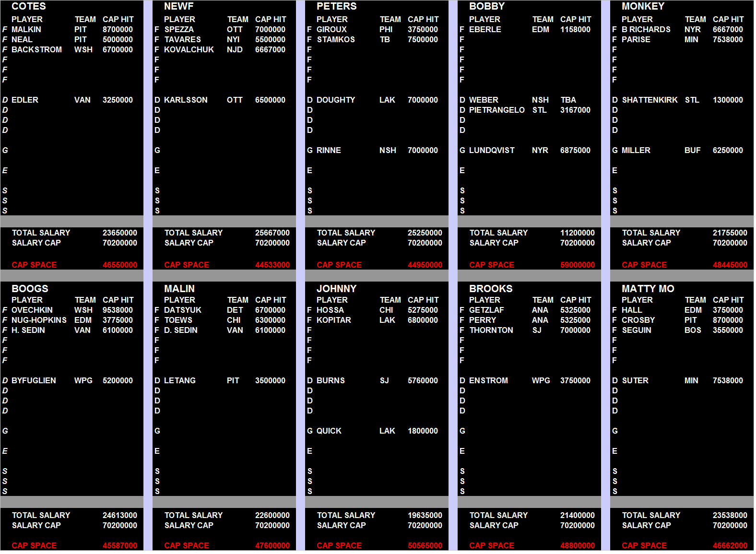Image resolution: width=756 pixels, height=554 pixels.
Task: Select the SUTER defenseman cell
Action: click(635, 380)
